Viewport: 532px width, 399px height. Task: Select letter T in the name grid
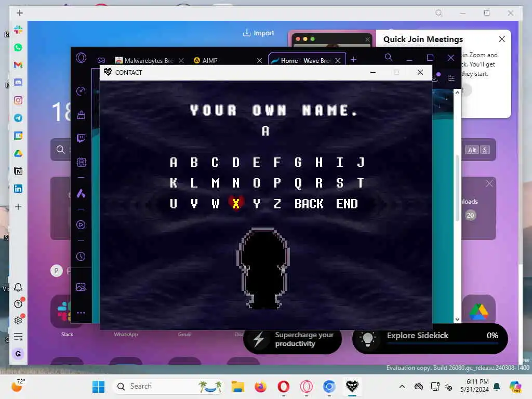click(361, 183)
